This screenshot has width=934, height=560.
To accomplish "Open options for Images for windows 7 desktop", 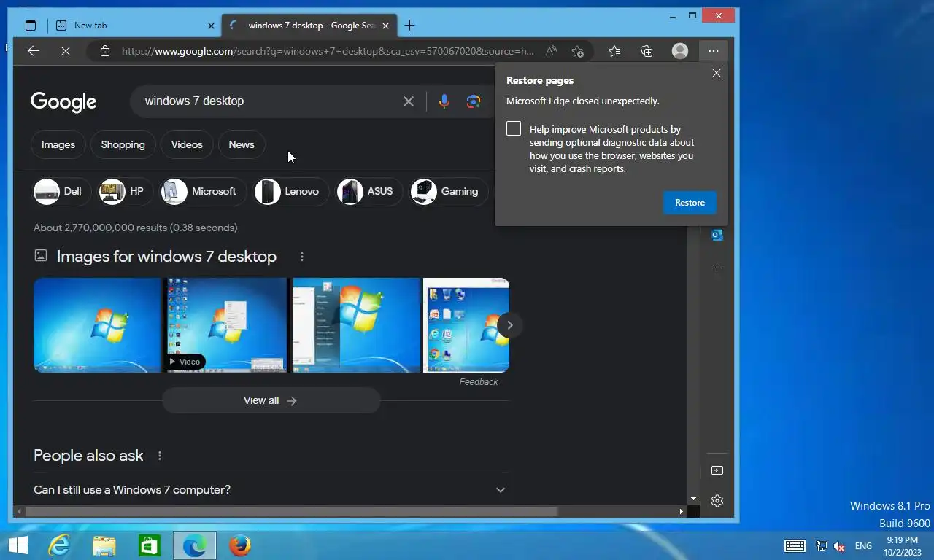I will pyautogui.click(x=302, y=257).
